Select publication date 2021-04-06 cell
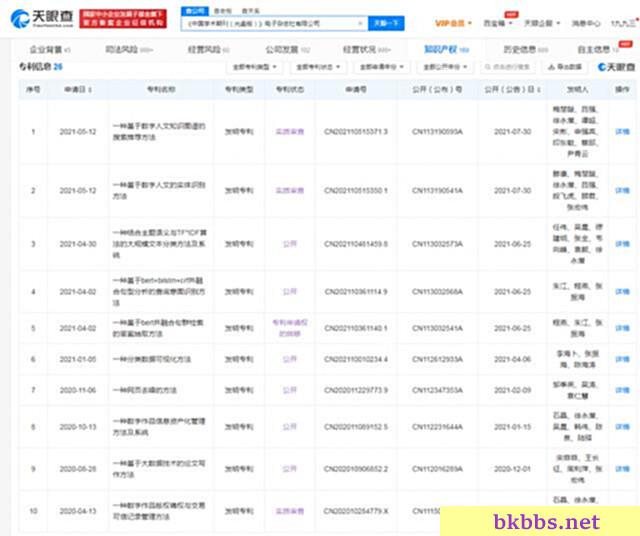This screenshot has width=640, height=536. click(513, 359)
